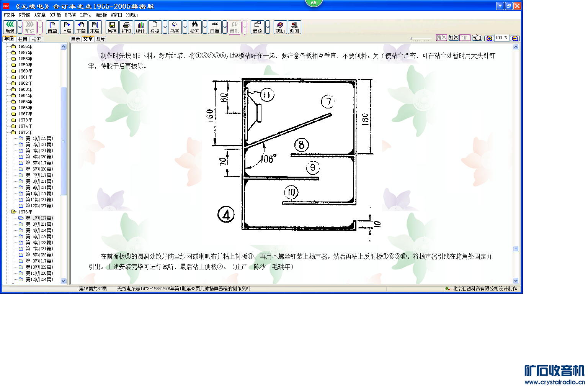Open the dropdown arrow beside 检索 toolbar button

coord(205,27)
